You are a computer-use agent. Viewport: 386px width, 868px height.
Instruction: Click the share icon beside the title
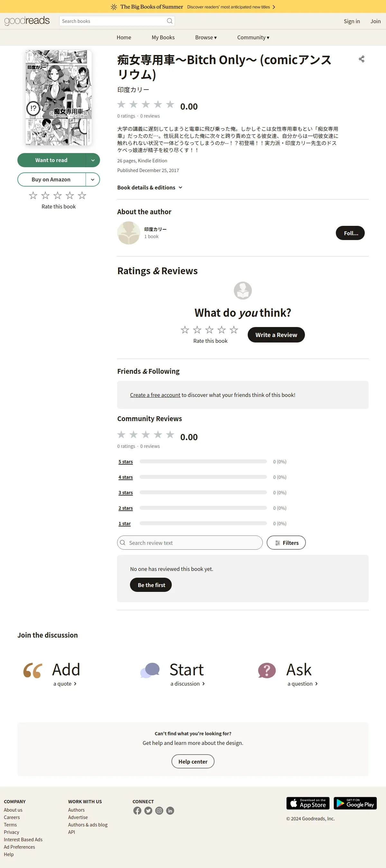(362, 59)
